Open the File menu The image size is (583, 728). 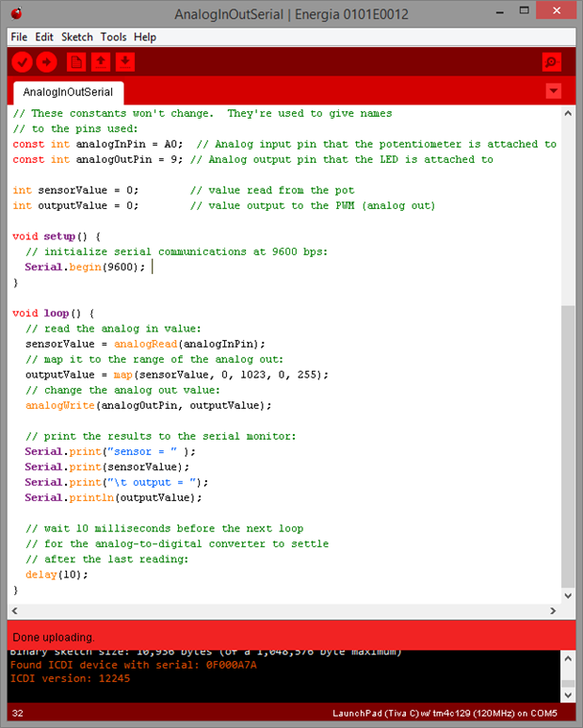click(19, 37)
